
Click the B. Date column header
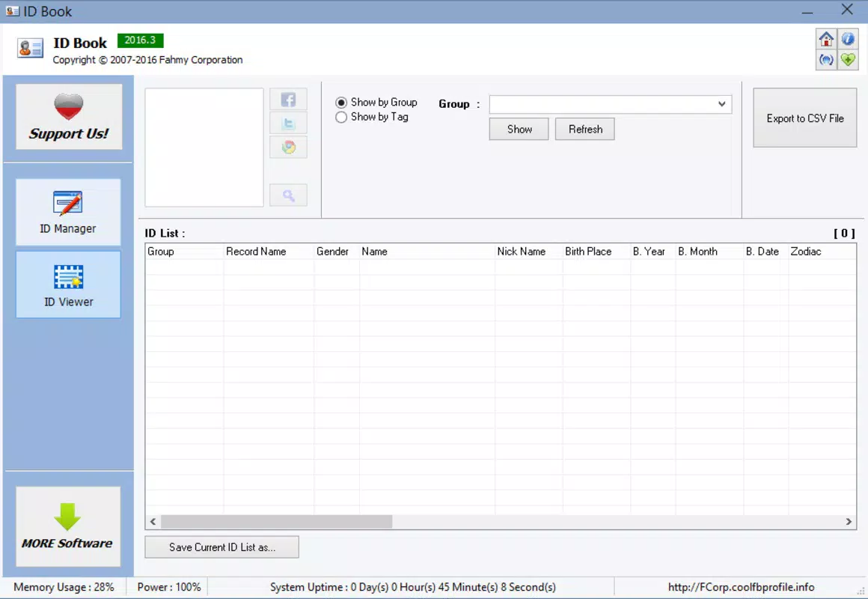[765, 252]
